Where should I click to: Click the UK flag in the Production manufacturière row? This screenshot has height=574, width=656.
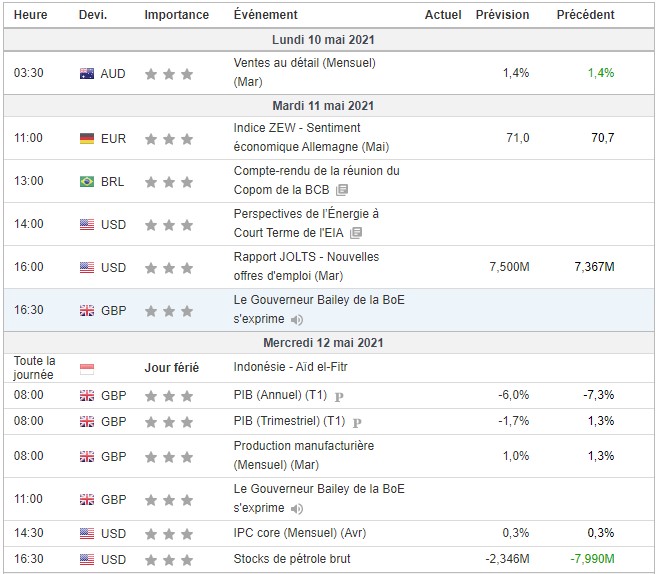[86, 456]
